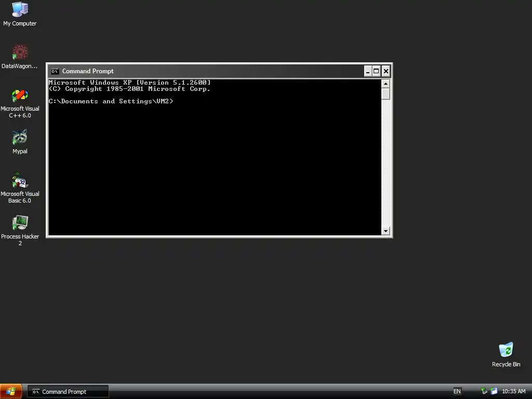Select Microsoft Visual Basic 6.0 shortcut

[x=20, y=188]
